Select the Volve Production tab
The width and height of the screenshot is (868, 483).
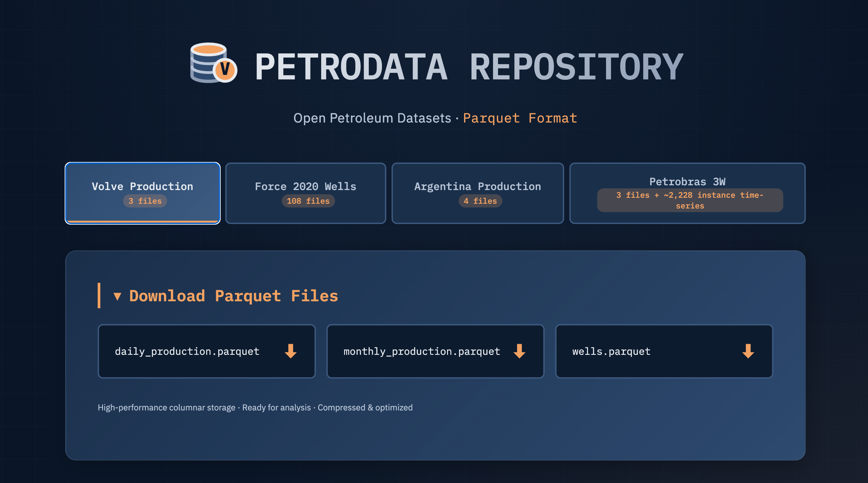143,193
